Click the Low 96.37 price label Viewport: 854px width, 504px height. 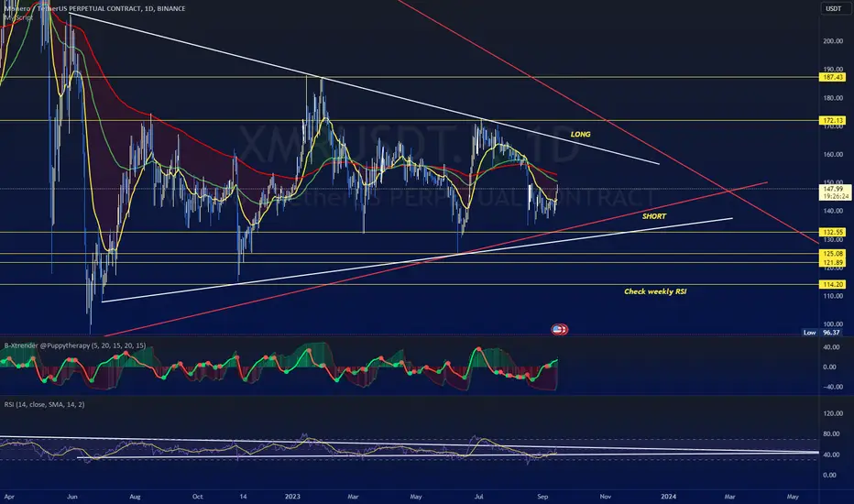pos(822,333)
